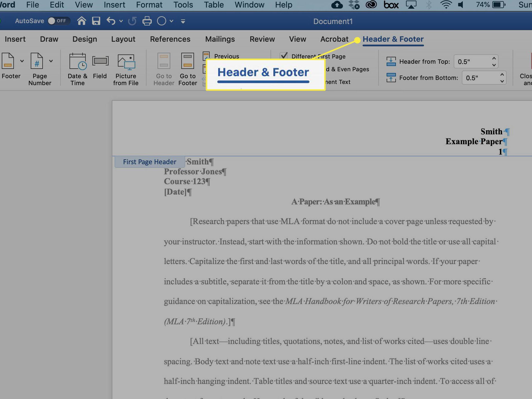Click Header from Top icon
Image resolution: width=532 pixels, height=399 pixels.
pos(391,61)
